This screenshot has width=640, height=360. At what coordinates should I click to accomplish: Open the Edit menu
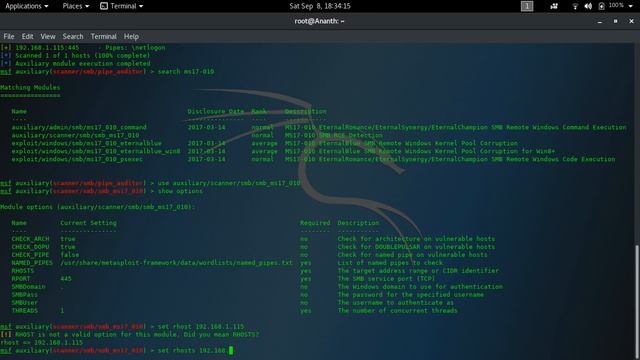pos(27,36)
